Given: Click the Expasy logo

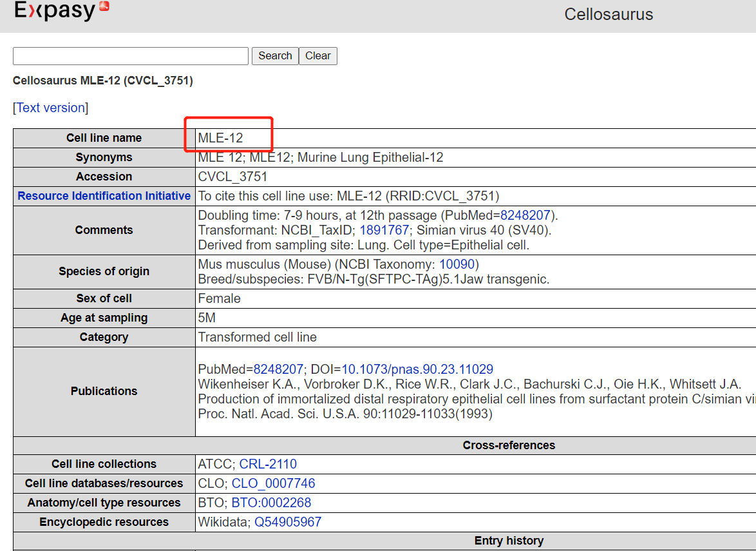Looking at the screenshot, I should [61, 10].
